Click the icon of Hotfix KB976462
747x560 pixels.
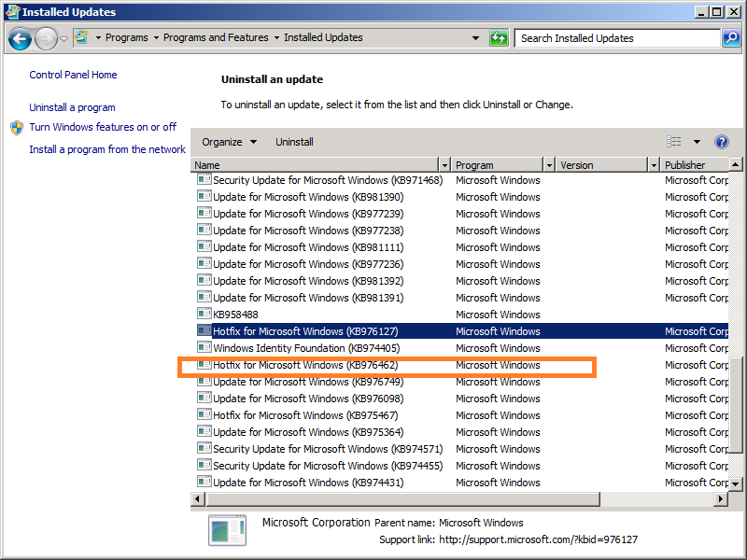point(204,364)
